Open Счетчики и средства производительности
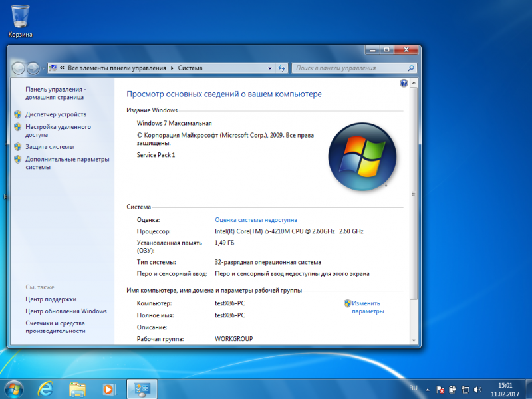Viewport: 532px width, 399px height. [55, 327]
